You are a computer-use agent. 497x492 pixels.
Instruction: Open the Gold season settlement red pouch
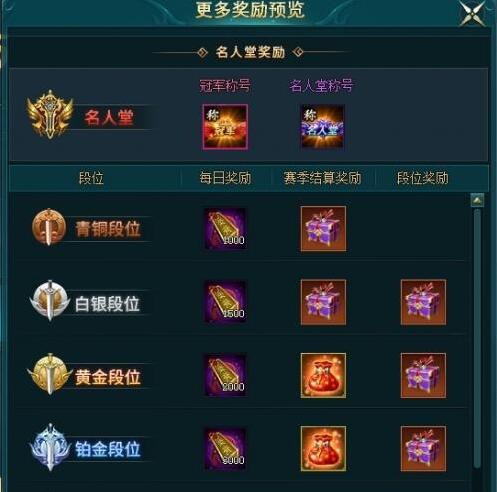tap(323, 376)
